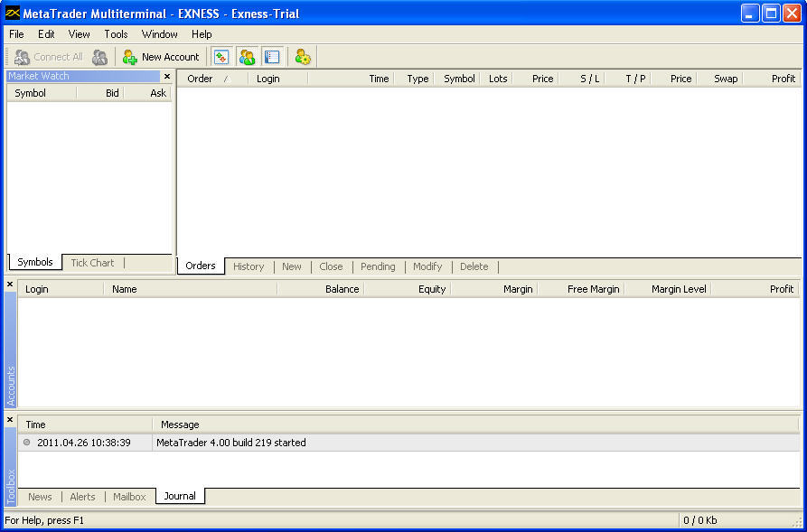Toggle the Market Watch panel icon
Screen dimensions: 807x532
pyautogui.click(x=221, y=57)
